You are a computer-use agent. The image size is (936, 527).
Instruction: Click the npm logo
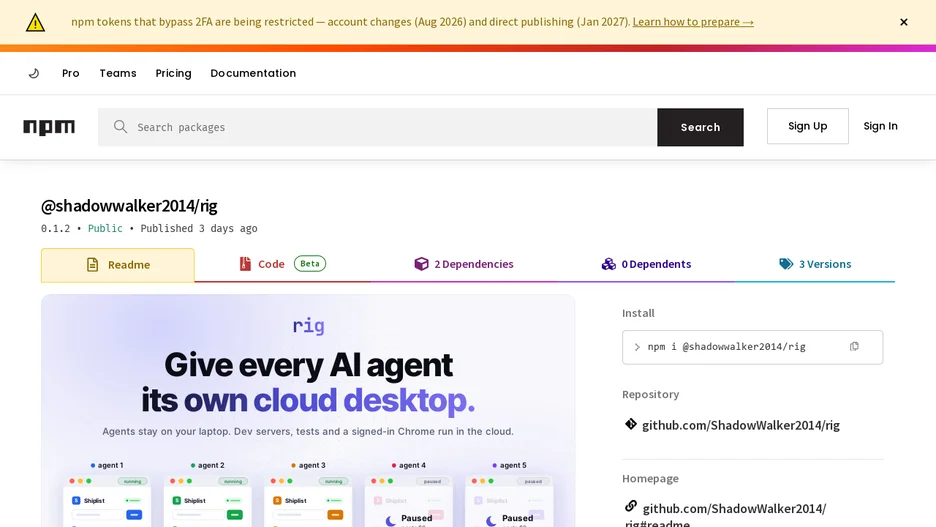(x=49, y=127)
